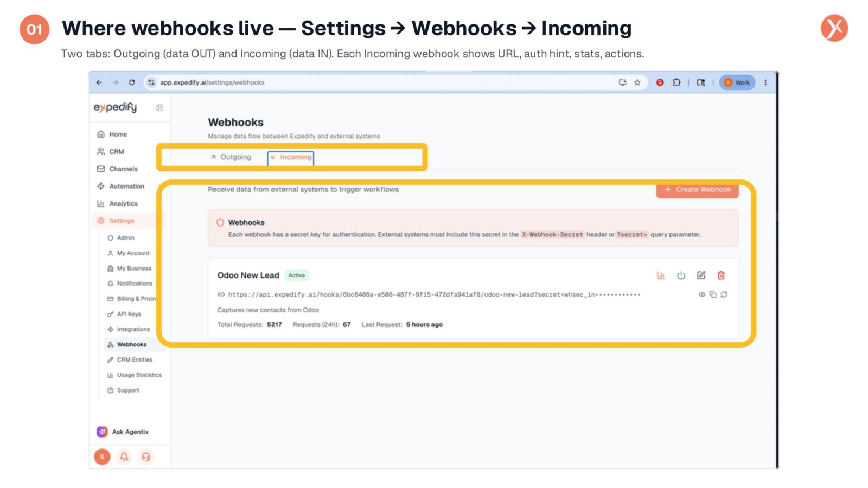
Task: Click Last Request 5 hours ago
Action: 424,325
